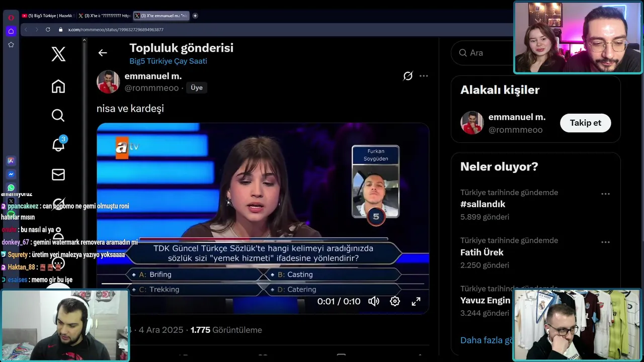Open options for #sallandık trend
Screen dimensions: 644x362
(x=605, y=194)
